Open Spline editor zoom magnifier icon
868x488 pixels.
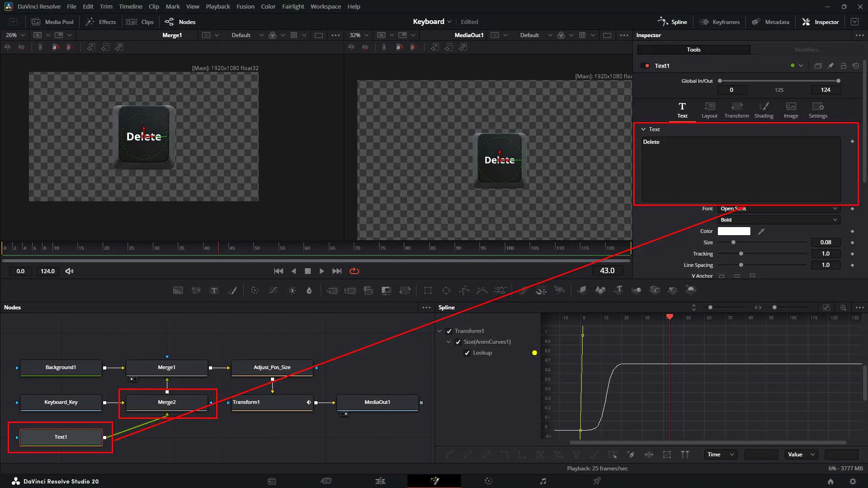click(843, 308)
